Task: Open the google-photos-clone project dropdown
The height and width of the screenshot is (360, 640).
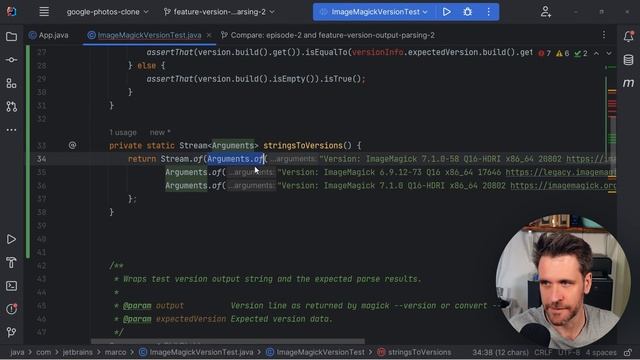Action: pos(107,12)
